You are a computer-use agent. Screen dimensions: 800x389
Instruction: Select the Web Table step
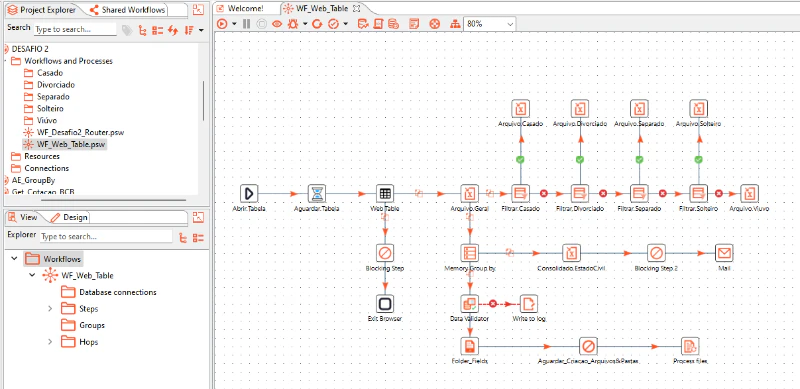coord(385,193)
